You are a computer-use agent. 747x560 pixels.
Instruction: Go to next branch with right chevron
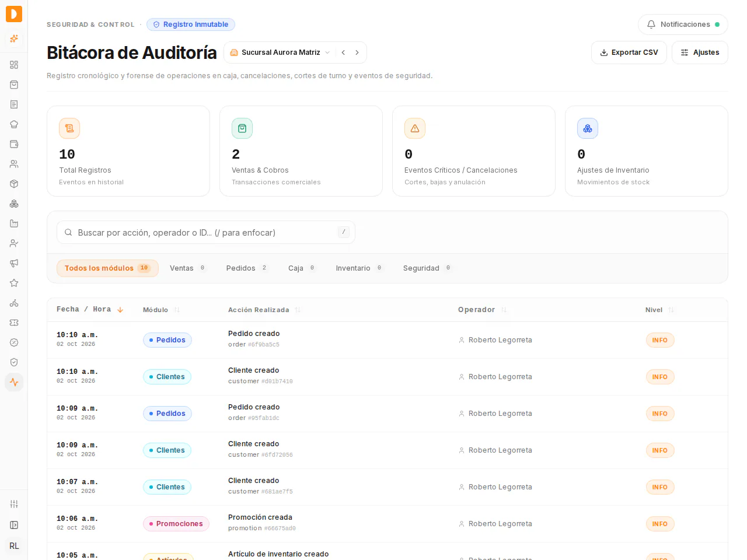357,52
